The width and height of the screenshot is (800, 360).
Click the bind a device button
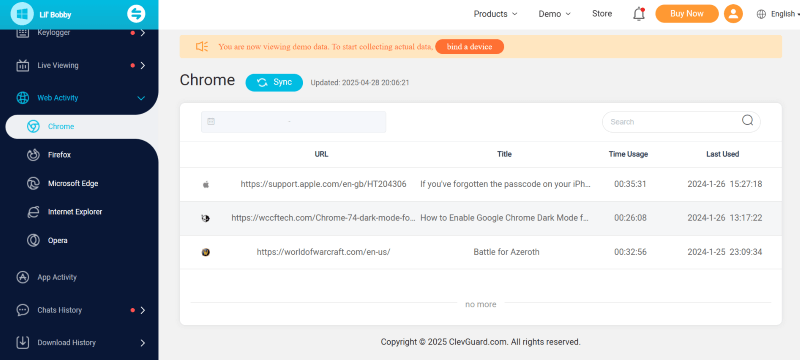click(469, 46)
